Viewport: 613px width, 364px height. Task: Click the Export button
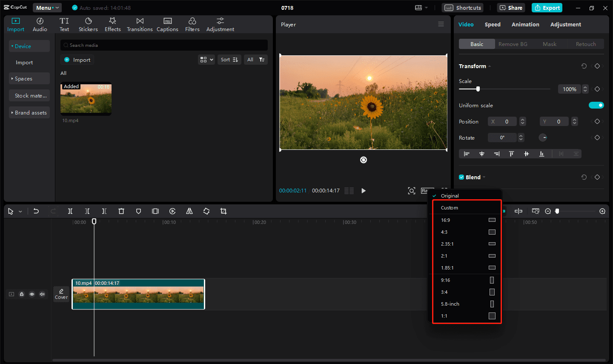click(x=547, y=8)
